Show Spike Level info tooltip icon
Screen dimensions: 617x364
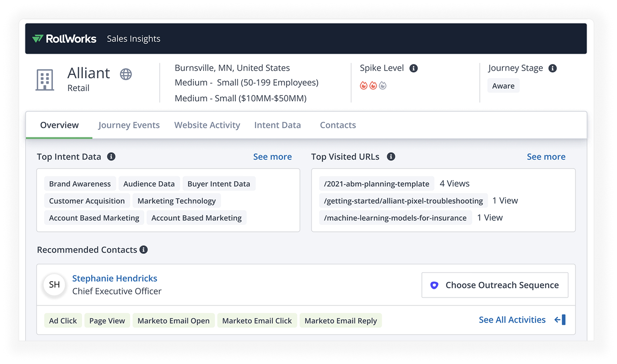click(414, 68)
